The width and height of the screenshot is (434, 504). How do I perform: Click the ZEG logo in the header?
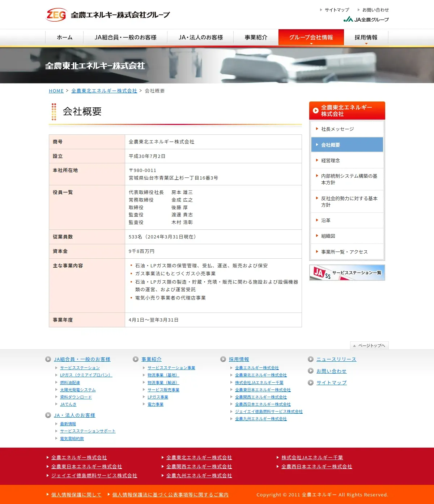click(56, 15)
